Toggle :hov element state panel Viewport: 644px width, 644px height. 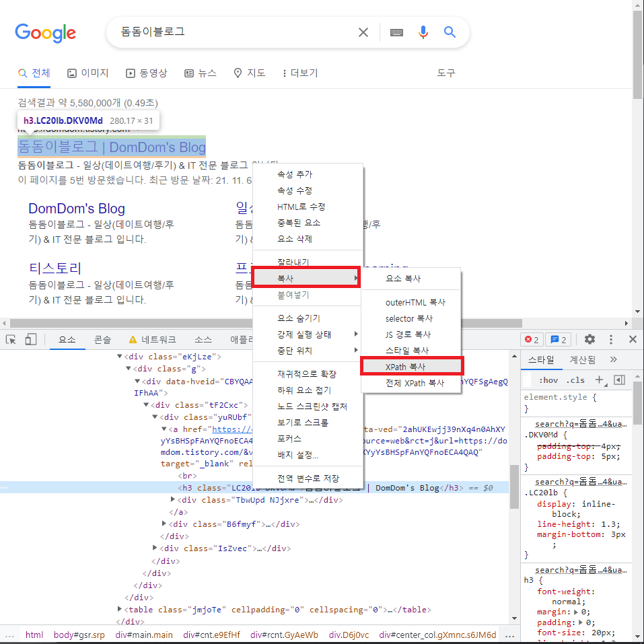[x=548, y=380]
